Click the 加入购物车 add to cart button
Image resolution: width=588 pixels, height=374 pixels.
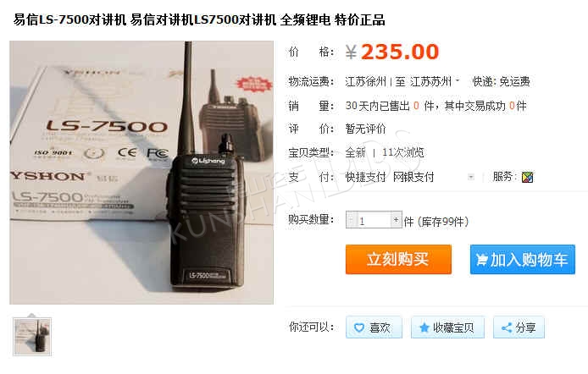(523, 260)
